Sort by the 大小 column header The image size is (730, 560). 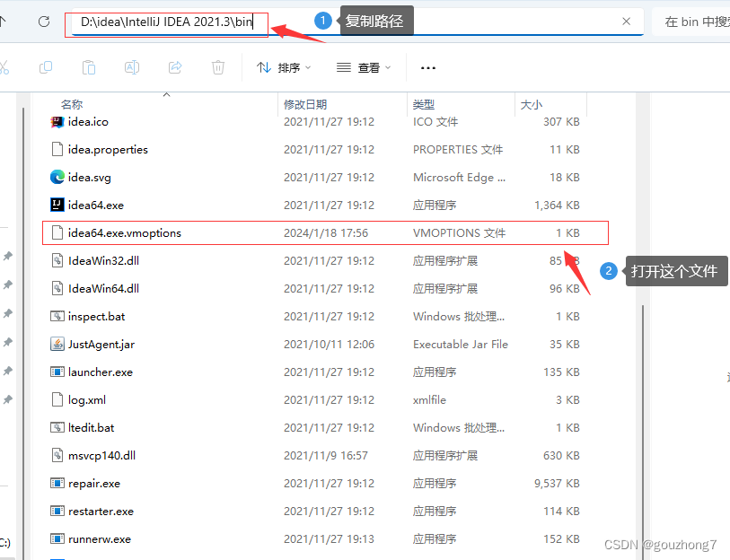(532, 105)
